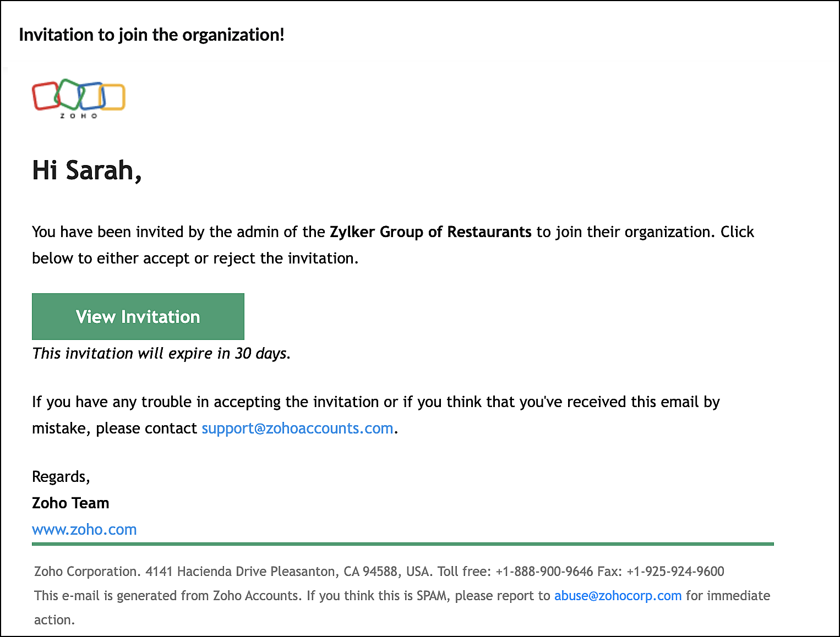Click the small ZOHO wordmark under logo

click(x=79, y=116)
